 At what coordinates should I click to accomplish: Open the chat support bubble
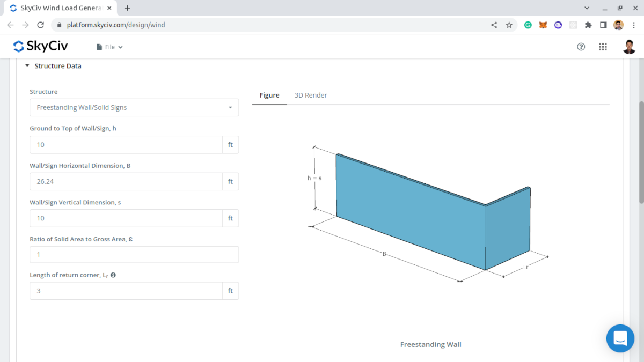(x=620, y=338)
